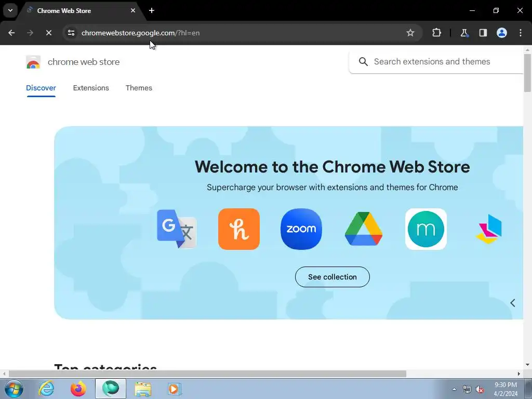Toggle the side panel icon
This screenshot has height=399, width=532.
[x=483, y=33]
